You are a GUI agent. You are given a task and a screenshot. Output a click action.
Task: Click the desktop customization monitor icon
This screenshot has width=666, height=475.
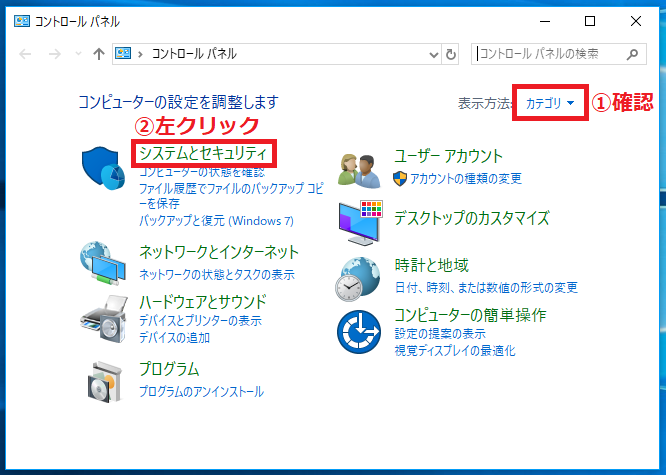361,223
